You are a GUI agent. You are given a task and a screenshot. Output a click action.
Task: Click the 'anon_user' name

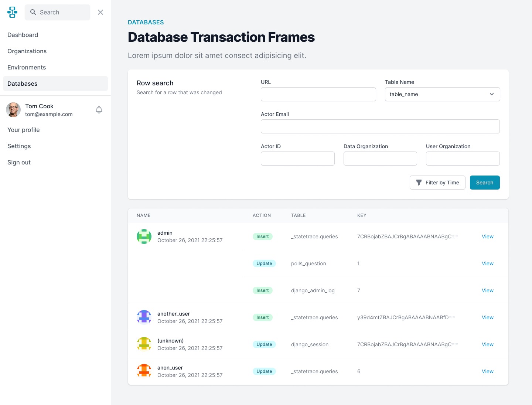170,368
